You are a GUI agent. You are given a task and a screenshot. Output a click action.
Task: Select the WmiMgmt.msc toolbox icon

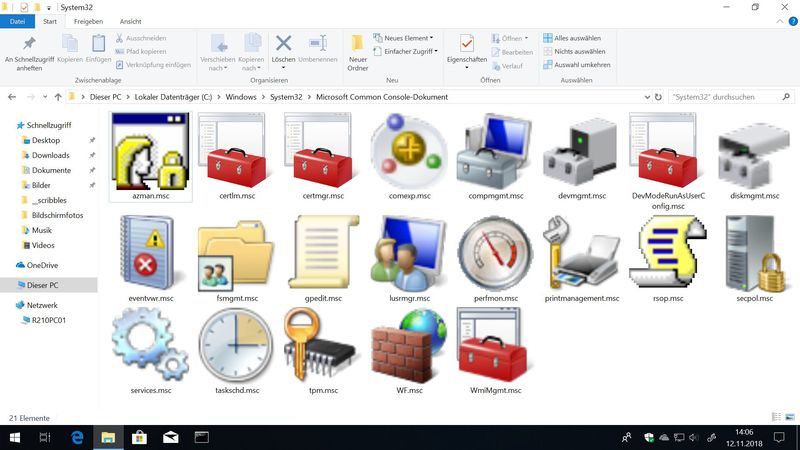tap(495, 345)
